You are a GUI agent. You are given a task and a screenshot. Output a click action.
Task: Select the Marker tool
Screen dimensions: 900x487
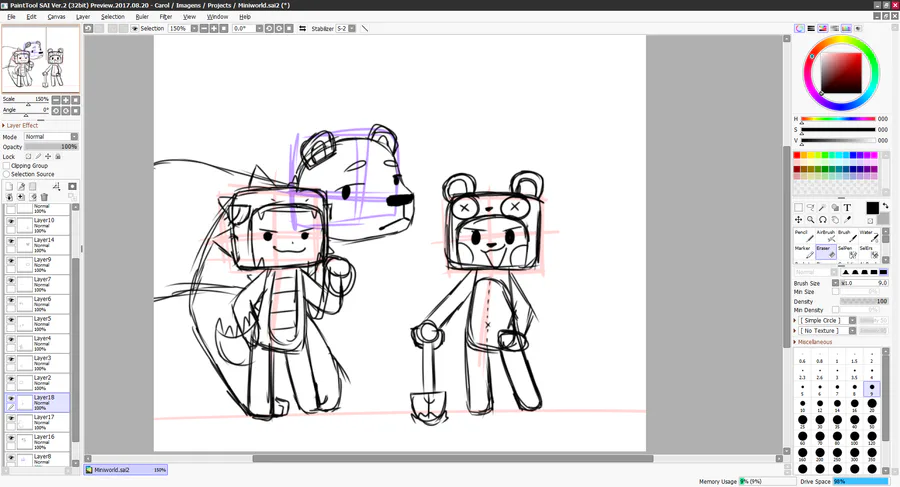pyautogui.click(x=804, y=252)
